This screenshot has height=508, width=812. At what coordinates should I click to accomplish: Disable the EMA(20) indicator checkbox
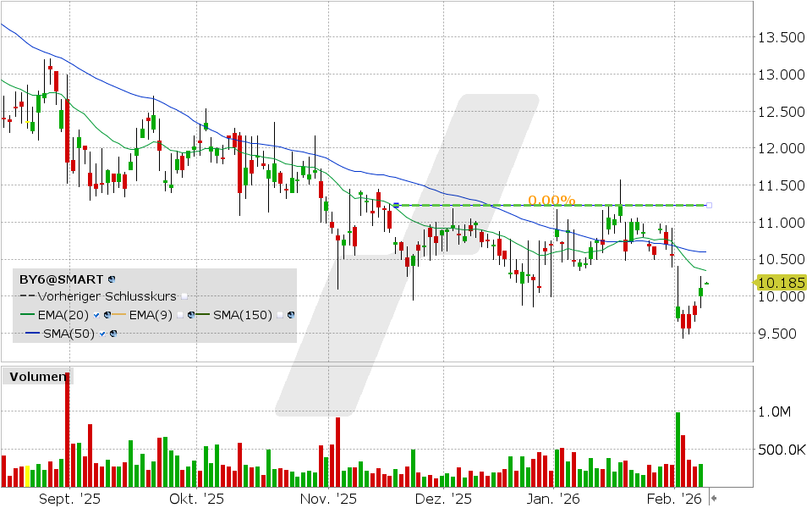point(96,314)
